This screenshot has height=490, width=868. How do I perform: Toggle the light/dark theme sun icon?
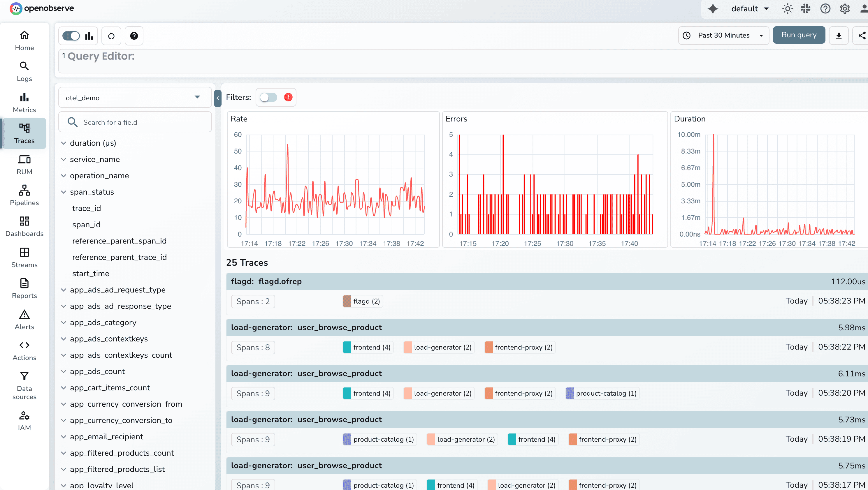(788, 8)
